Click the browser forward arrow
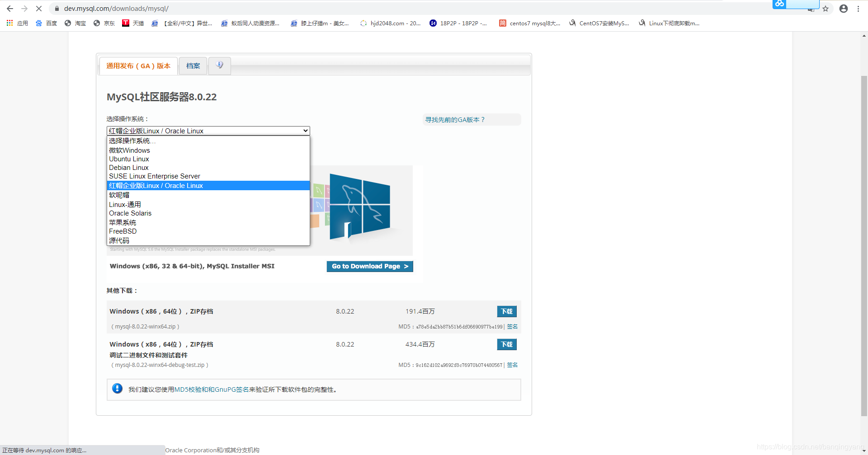868x455 pixels. (x=24, y=9)
